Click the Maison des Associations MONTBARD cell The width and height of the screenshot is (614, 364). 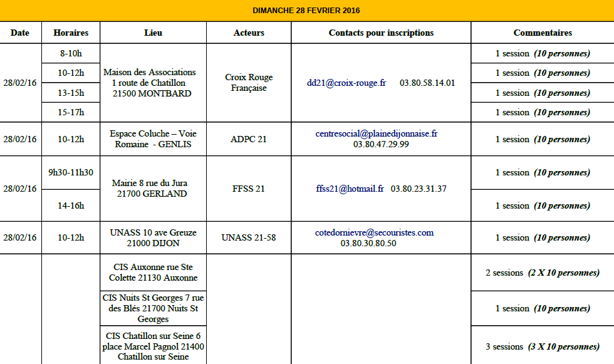pos(153,83)
